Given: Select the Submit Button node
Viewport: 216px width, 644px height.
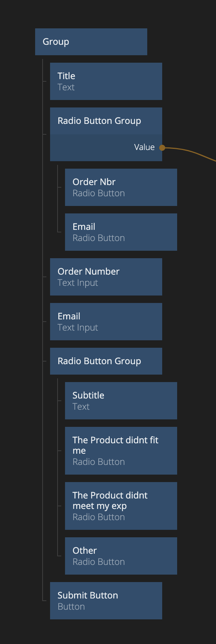Looking at the screenshot, I should [106, 601].
